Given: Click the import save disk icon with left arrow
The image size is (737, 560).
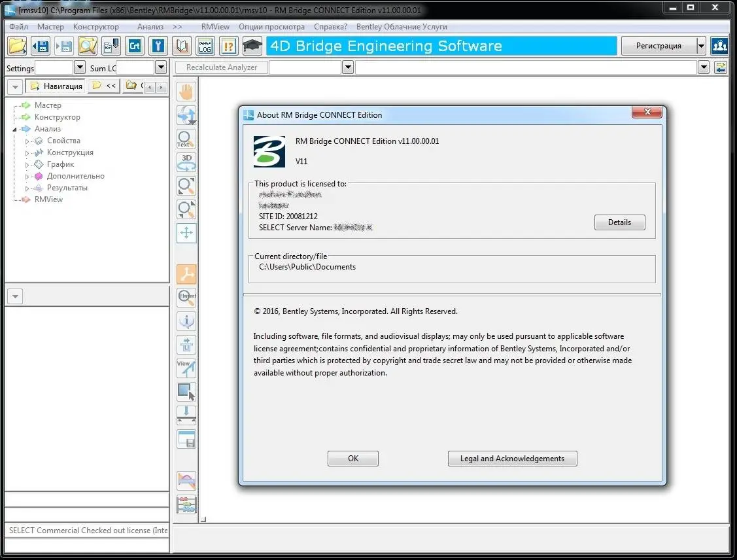Looking at the screenshot, I should click(41, 46).
